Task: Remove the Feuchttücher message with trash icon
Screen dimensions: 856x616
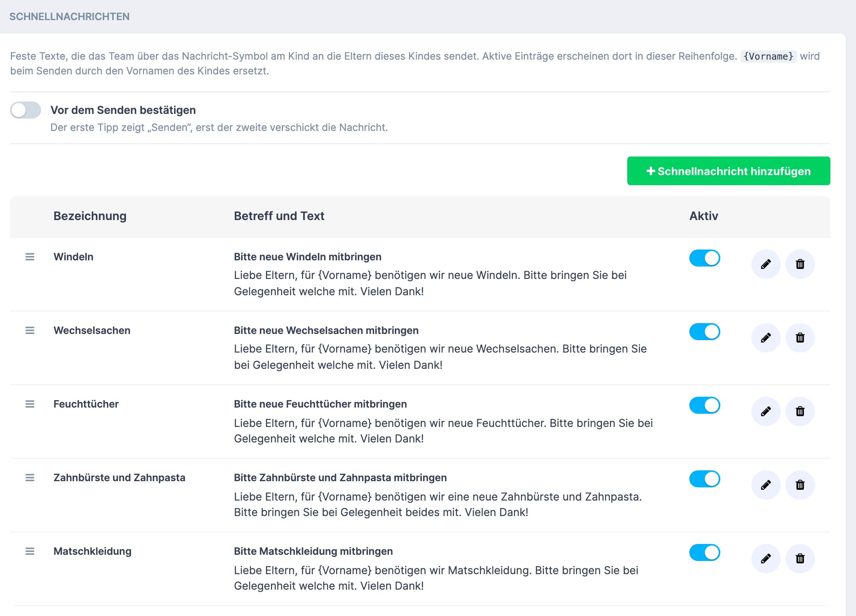Action: (800, 411)
